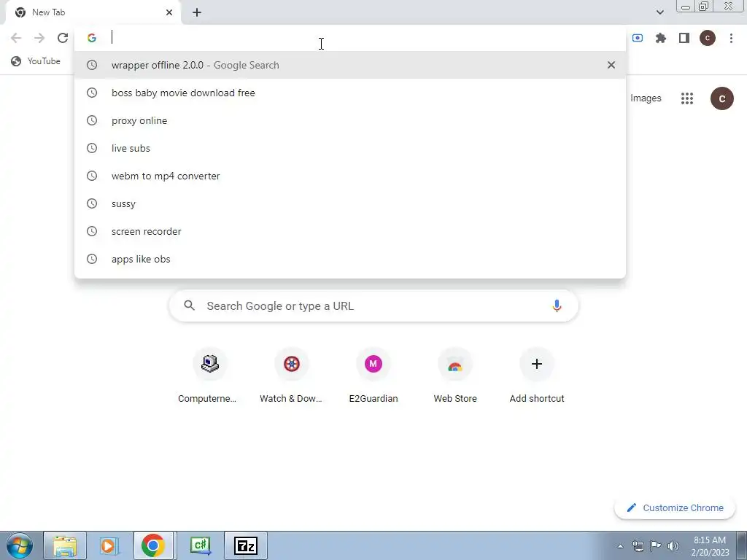747x560 pixels.
Task: Open the Images link
Action: point(646,98)
